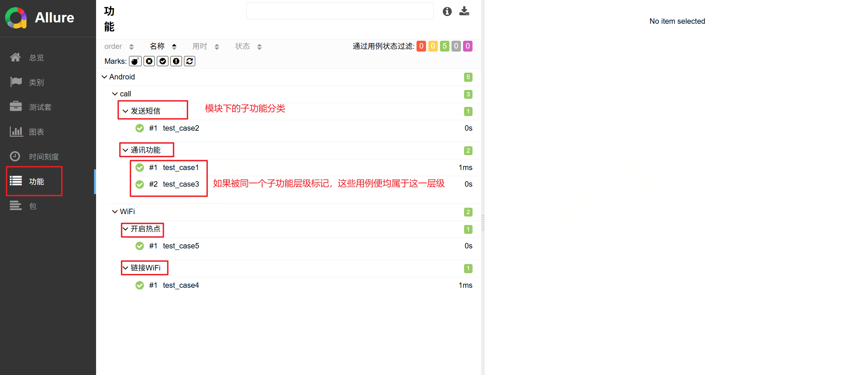
Task: Open the 包 packages icon
Action: [16, 206]
